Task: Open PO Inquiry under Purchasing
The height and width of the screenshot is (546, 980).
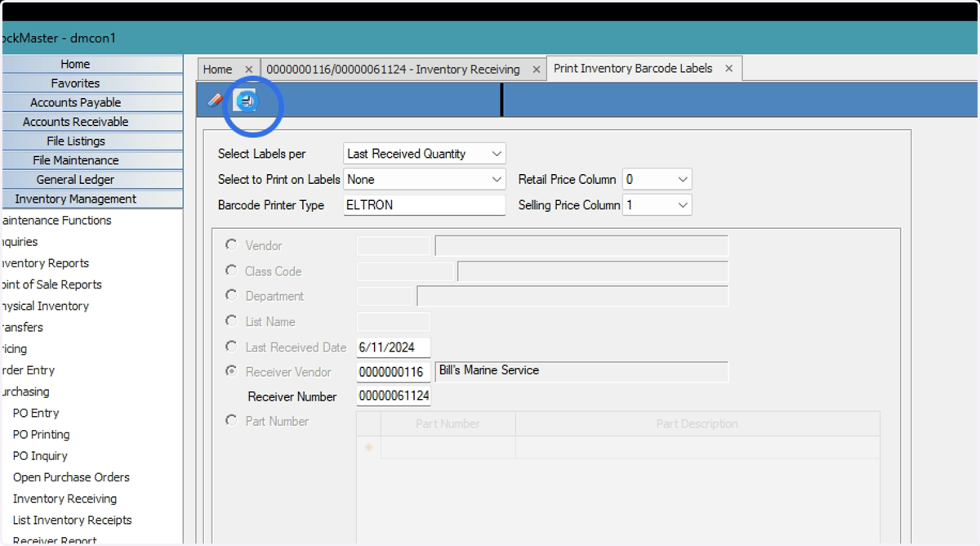Action: coord(40,455)
